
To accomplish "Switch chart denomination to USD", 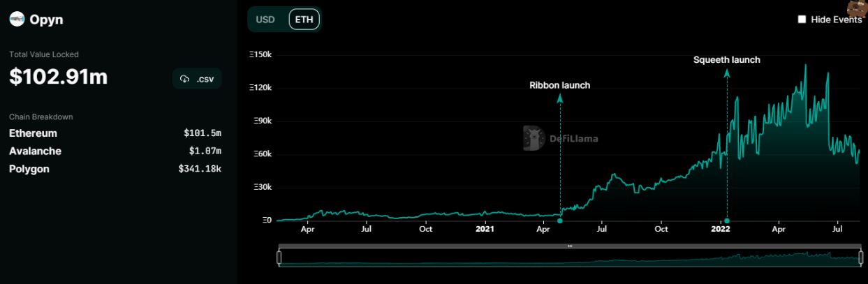I will tap(265, 20).
